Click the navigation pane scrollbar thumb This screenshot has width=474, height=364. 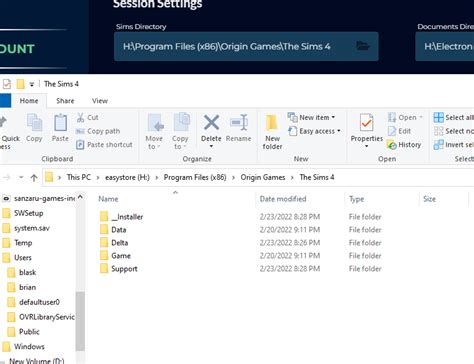point(80,321)
